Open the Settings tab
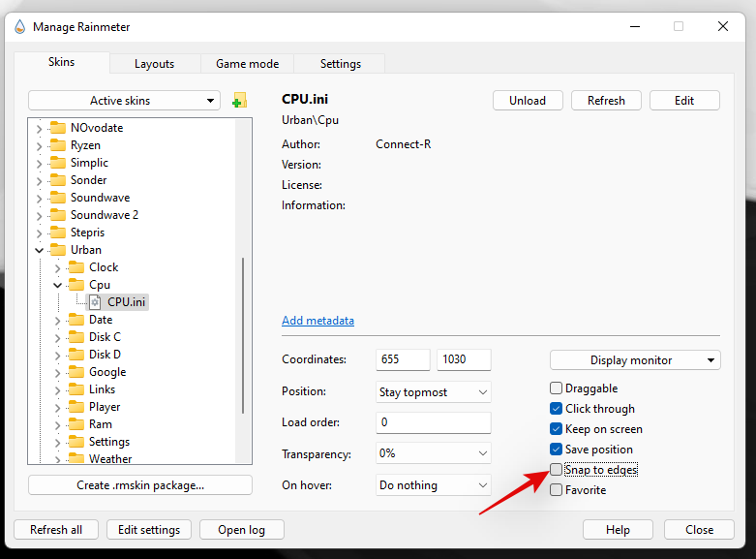The image size is (756, 559). pyautogui.click(x=341, y=64)
